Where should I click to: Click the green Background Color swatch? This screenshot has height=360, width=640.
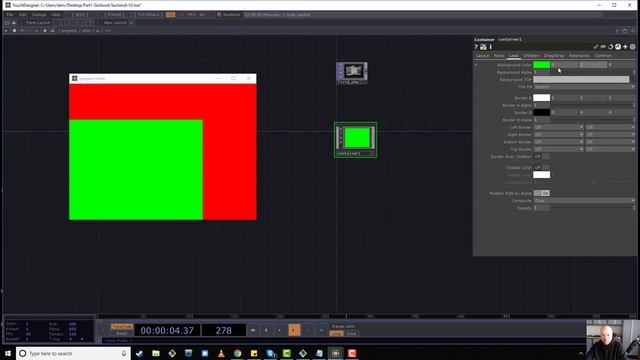(542, 65)
